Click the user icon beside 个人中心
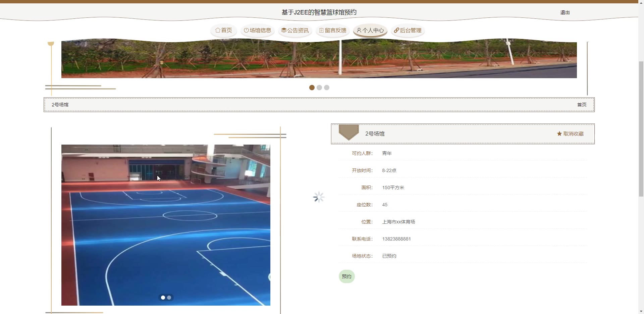644x314 pixels. 359,30
